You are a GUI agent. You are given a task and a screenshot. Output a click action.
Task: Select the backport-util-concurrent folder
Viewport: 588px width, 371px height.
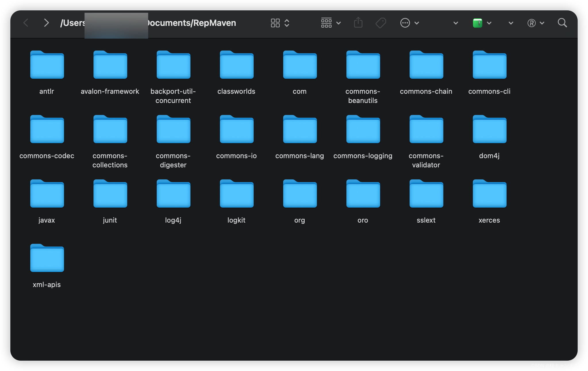pos(174,64)
